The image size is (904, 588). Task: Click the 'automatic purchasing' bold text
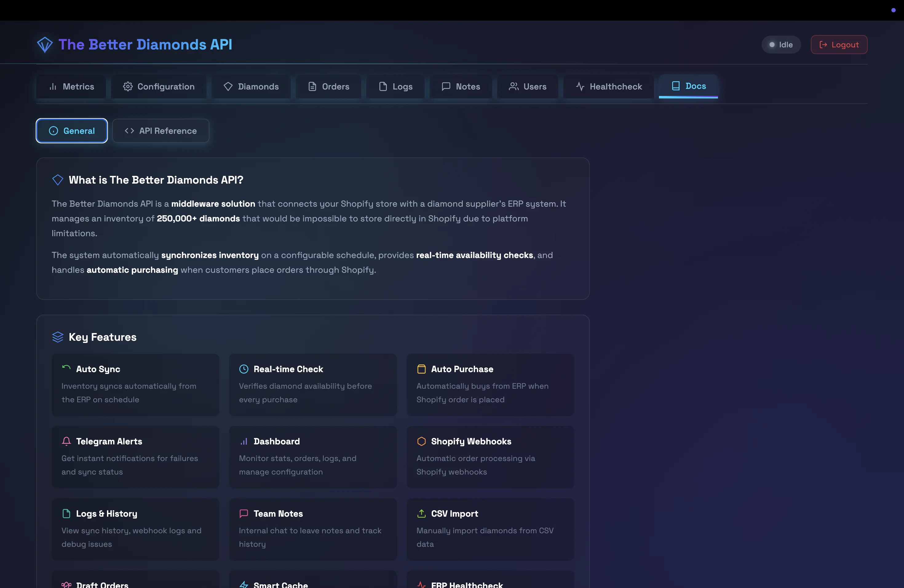pos(132,270)
